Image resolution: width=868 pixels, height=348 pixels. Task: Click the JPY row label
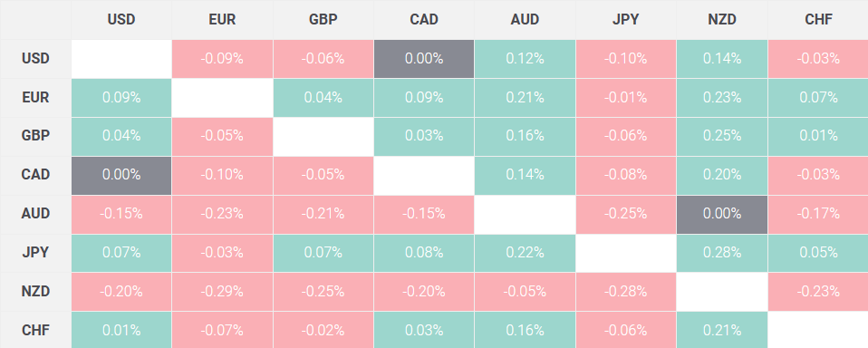[35, 252]
